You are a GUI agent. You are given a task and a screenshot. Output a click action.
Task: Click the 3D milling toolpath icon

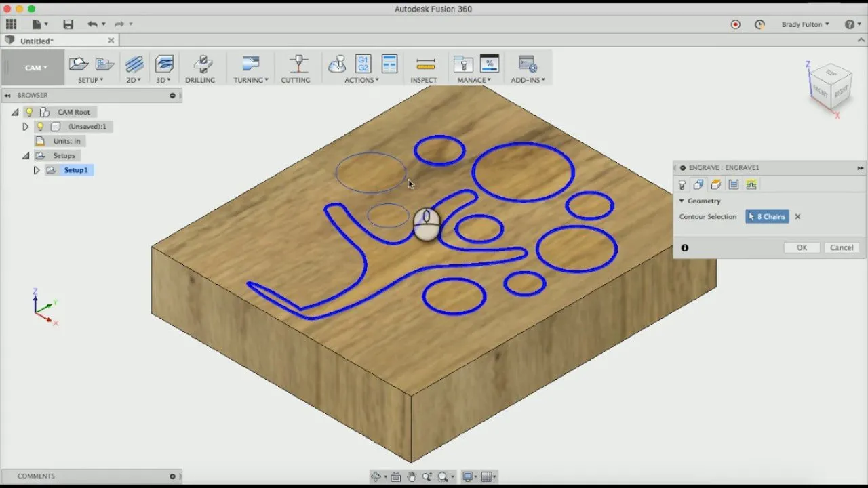164,64
